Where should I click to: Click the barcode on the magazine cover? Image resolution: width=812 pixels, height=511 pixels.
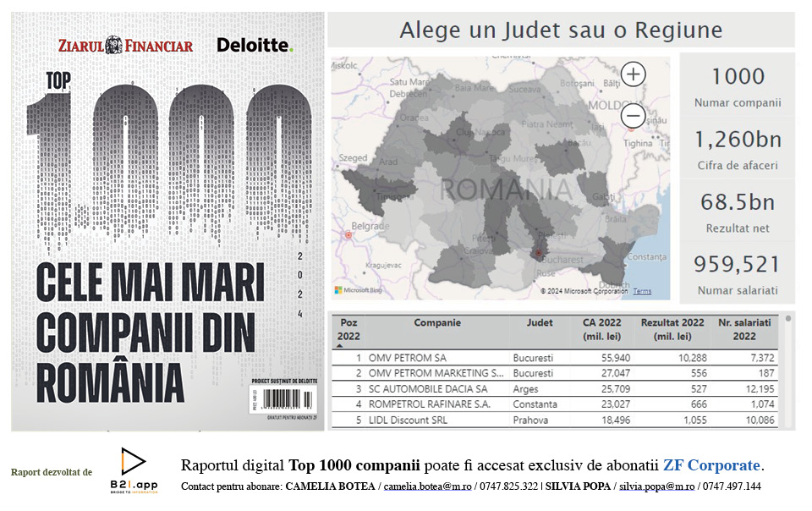pyautogui.click(x=283, y=399)
